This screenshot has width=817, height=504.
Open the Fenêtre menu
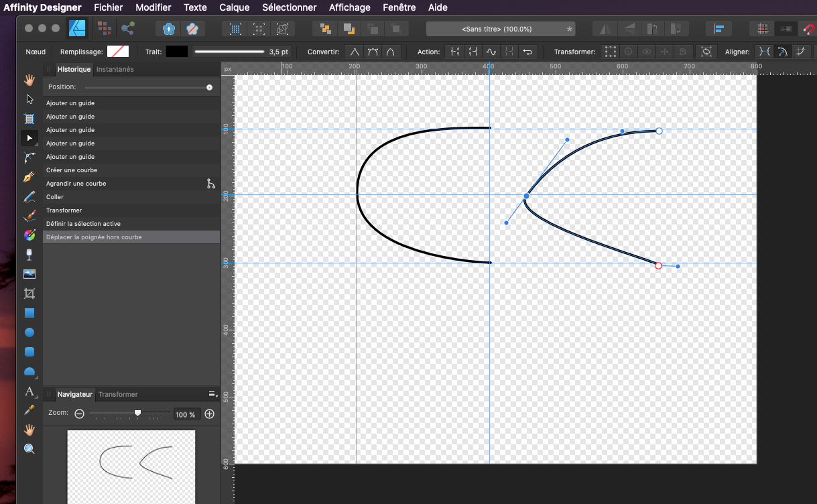[399, 7]
